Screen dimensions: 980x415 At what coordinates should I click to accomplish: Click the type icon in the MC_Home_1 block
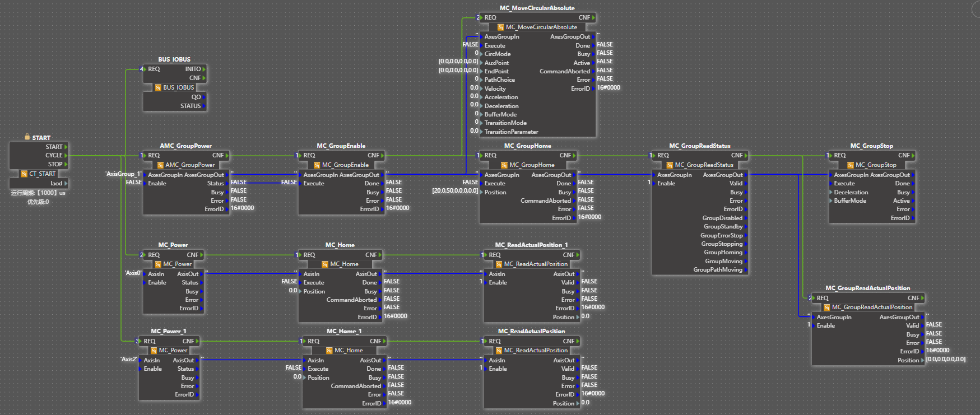[x=329, y=351]
